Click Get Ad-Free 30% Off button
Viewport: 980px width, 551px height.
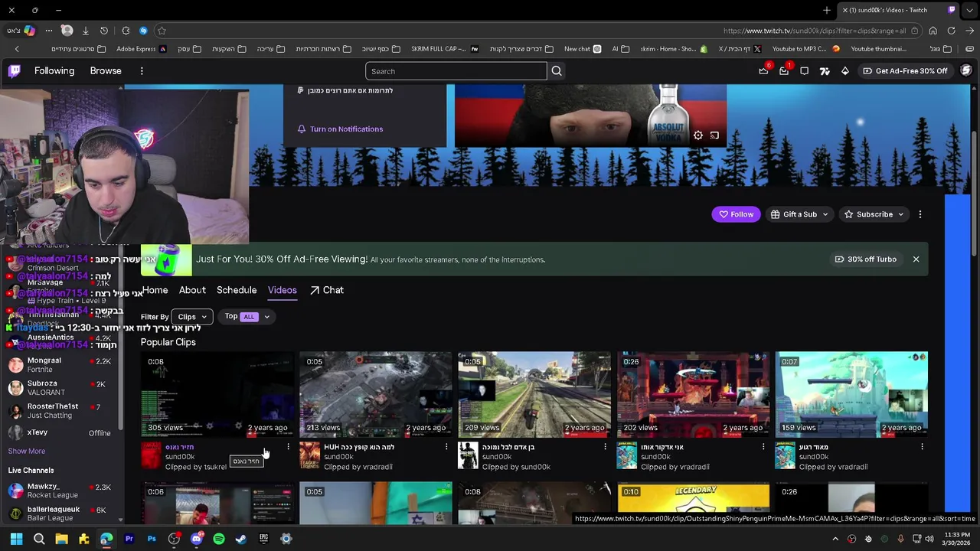905,71
